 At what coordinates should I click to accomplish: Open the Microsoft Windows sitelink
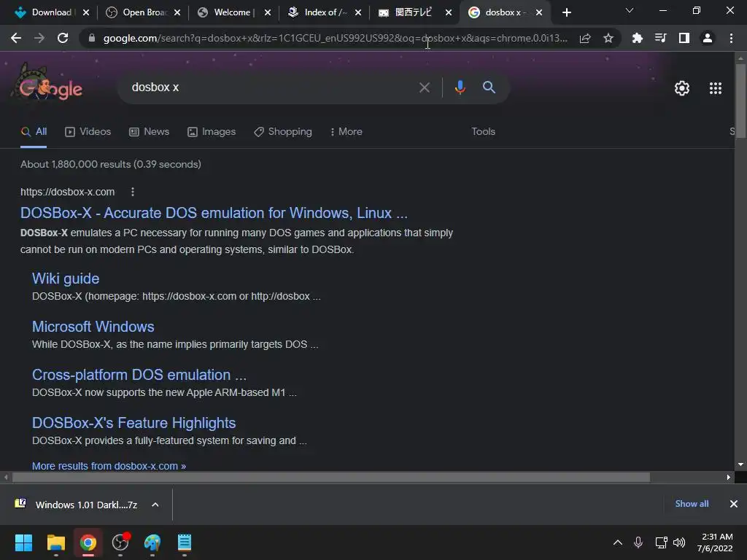(x=93, y=327)
